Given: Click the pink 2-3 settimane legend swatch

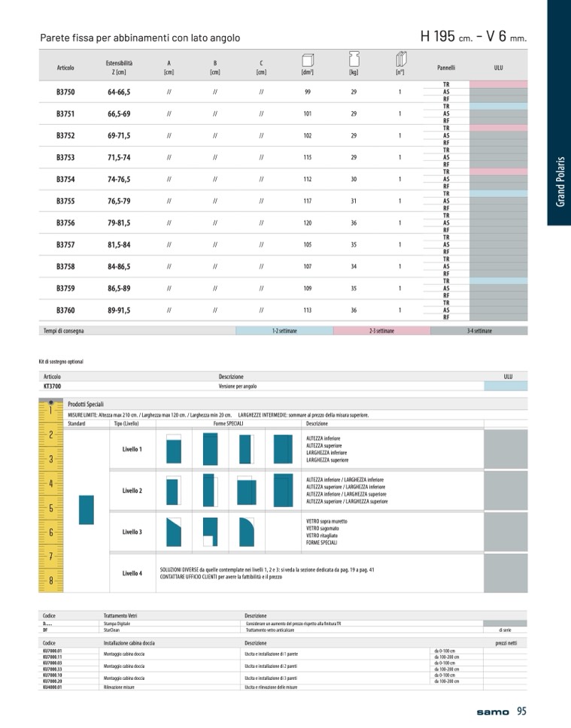Looking at the screenshot, I should pyautogui.click(x=381, y=330).
